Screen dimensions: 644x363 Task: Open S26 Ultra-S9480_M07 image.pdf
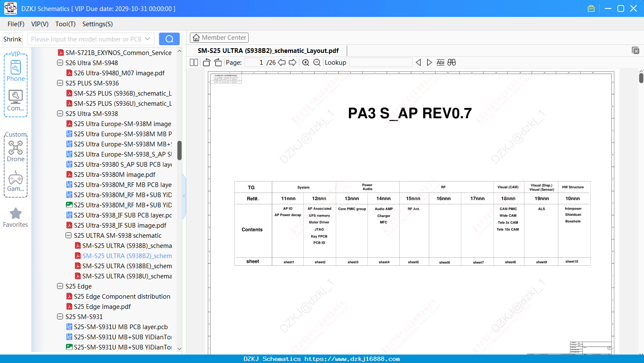tap(115, 73)
